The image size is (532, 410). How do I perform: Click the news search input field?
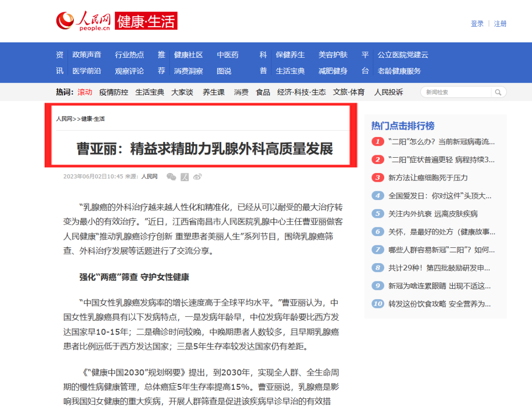[457, 92]
